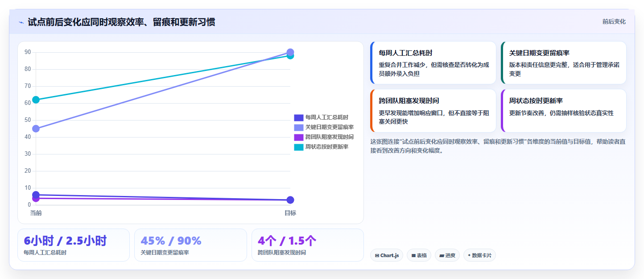
Task: Click the y-axis label 0
Action: click(x=29, y=205)
